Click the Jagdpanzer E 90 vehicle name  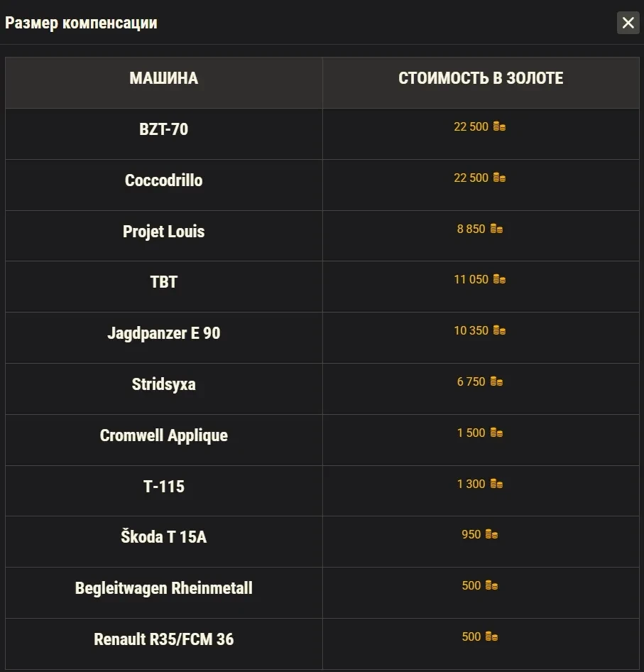163,333
